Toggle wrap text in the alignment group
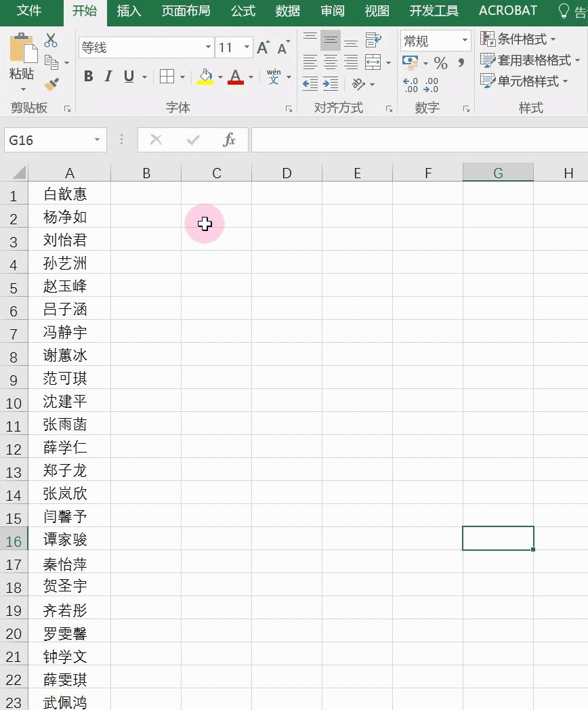 click(x=373, y=39)
